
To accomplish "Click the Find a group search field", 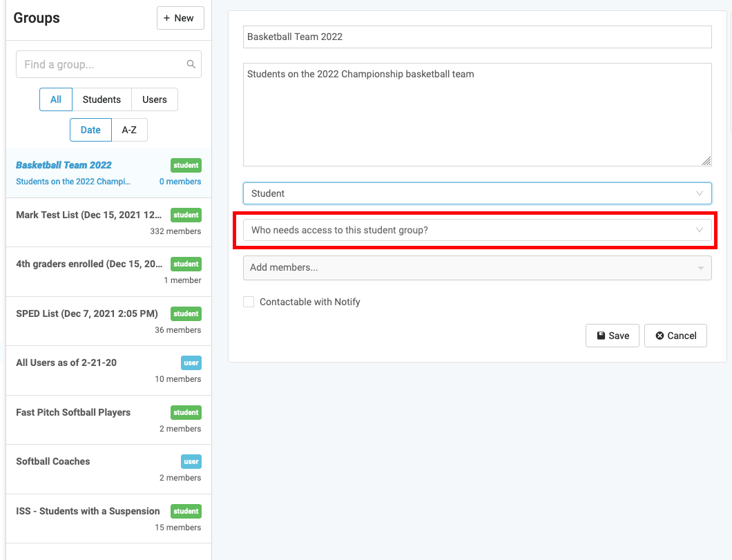I will click(x=109, y=64).
